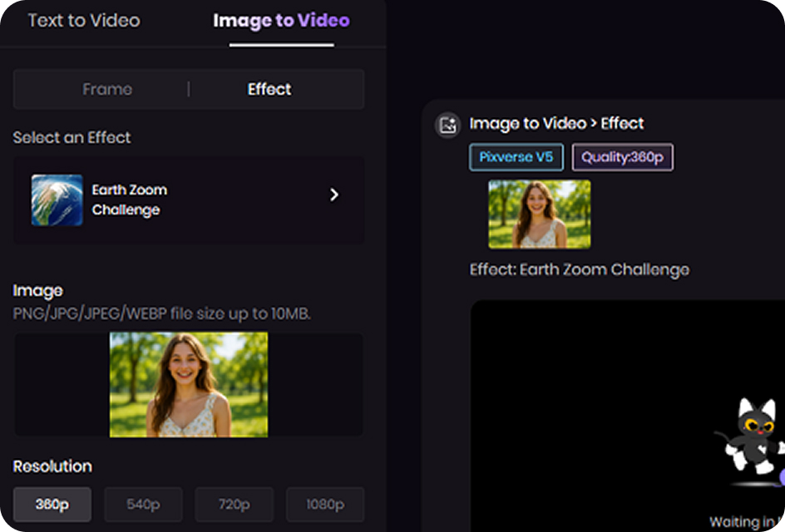
Task: Click the Earth Zoom Challenge effect card
Action: (188, 200)
